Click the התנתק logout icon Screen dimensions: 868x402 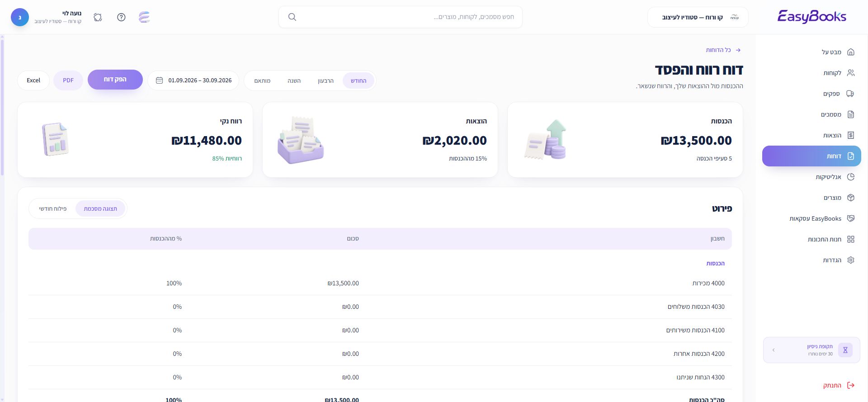[x=850, y=385]
